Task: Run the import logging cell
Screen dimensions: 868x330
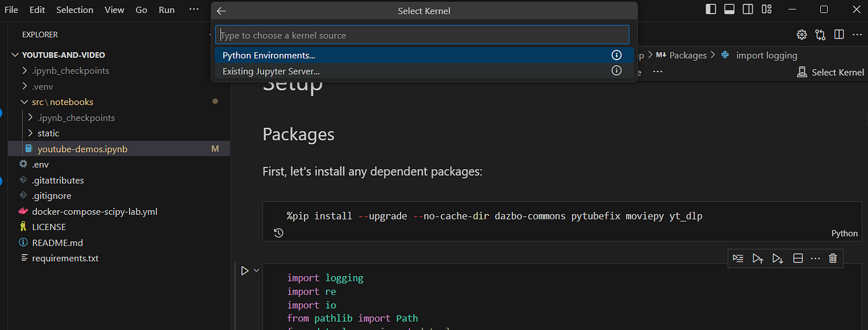Action: [244, 270]
